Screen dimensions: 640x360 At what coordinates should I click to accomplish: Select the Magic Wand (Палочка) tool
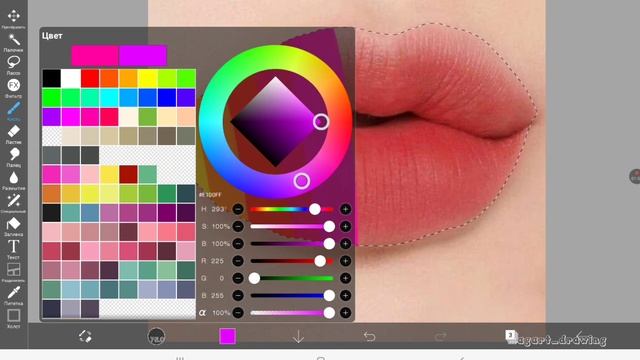click(x=13, y=40)
